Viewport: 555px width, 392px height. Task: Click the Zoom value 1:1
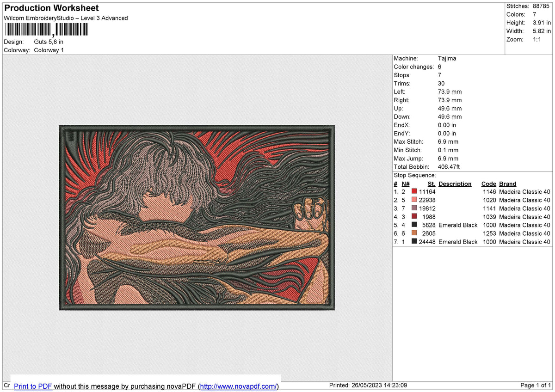click(537, 39)
